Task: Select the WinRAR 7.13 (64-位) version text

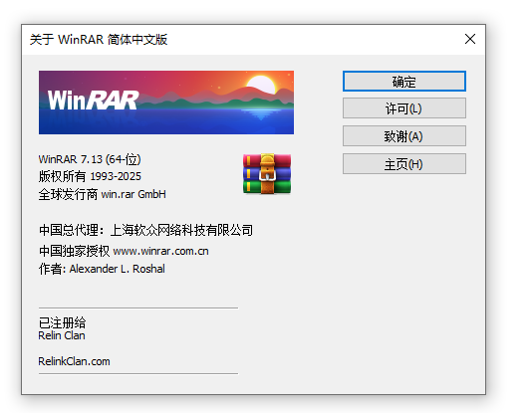Action: tap(90, 159)
